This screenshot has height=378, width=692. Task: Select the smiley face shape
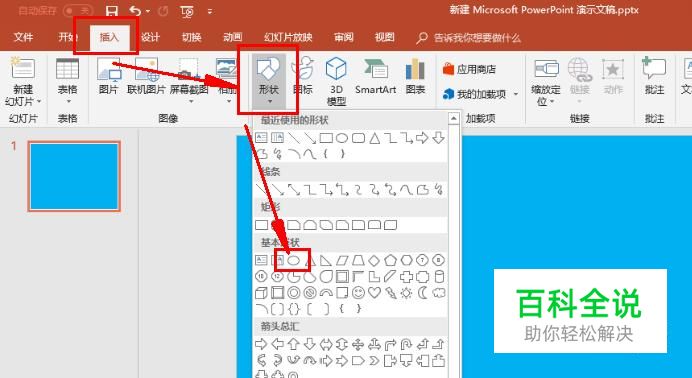point(358,293)
